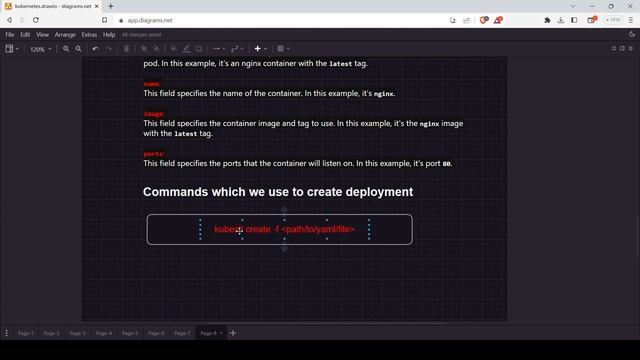
Task: Switch to the Page 7 tab
Action: pyautogui.click(x=182, y=333)
